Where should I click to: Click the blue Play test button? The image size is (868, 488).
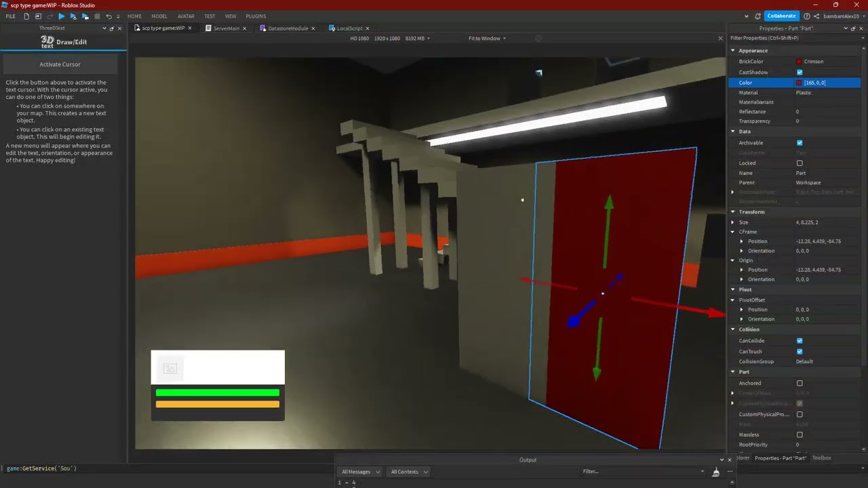click(61, 16)
